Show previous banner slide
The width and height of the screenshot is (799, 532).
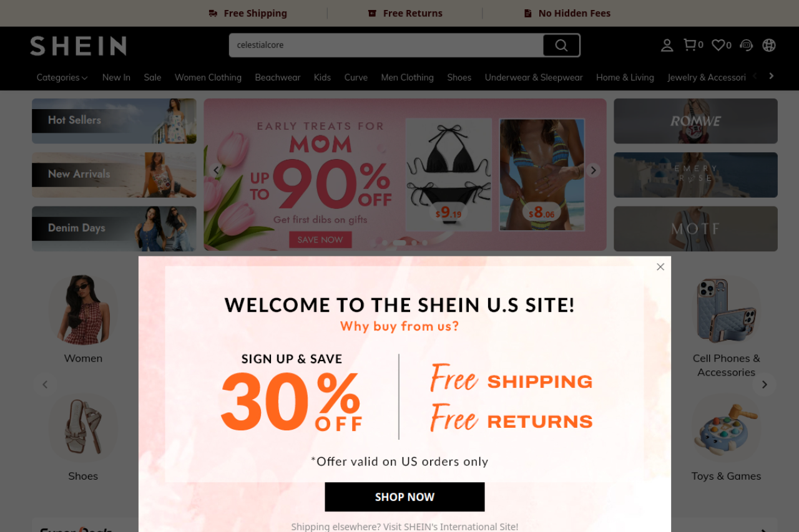(x=217, y=170)
